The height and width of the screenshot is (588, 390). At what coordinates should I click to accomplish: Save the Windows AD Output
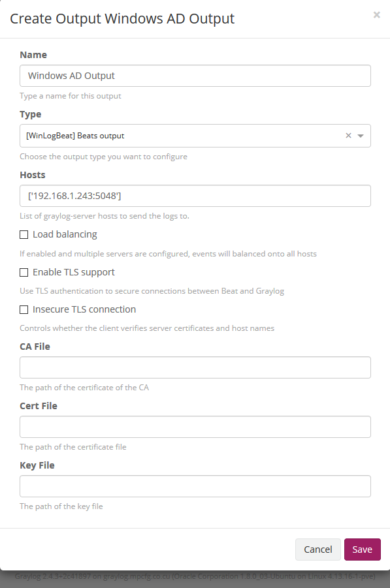tap(362, 549)
